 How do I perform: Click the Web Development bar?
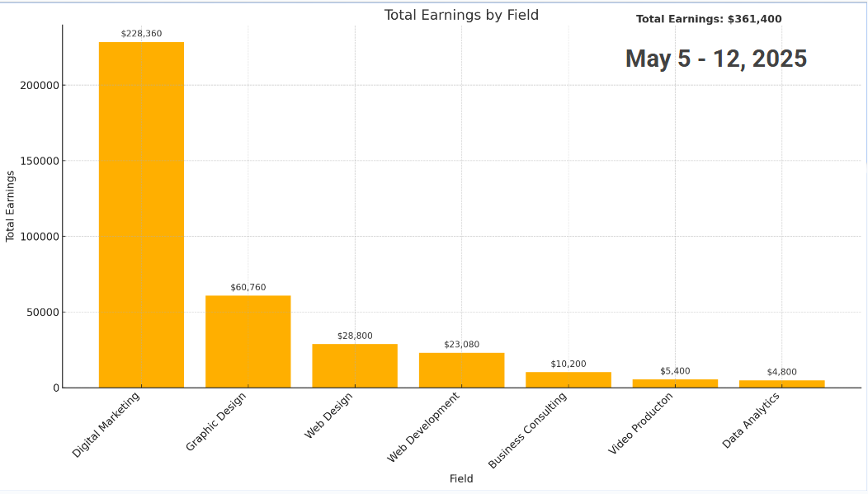pos(462,370)
